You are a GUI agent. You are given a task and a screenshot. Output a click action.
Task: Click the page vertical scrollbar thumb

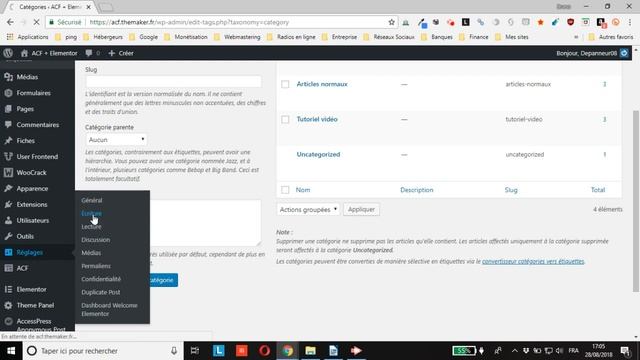(636, 201)
